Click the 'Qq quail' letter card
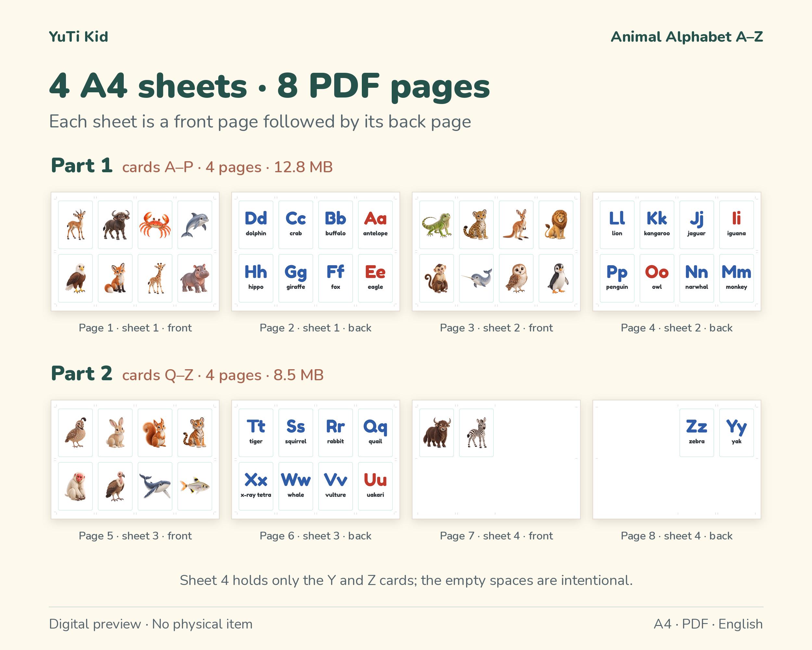 [x=375, y=433]
